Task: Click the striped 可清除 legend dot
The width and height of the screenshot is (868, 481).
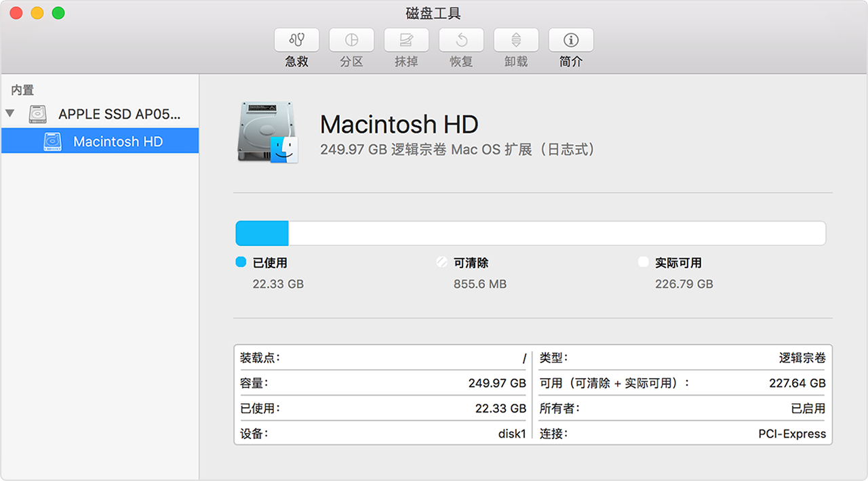Action: [x=442, y=262]
